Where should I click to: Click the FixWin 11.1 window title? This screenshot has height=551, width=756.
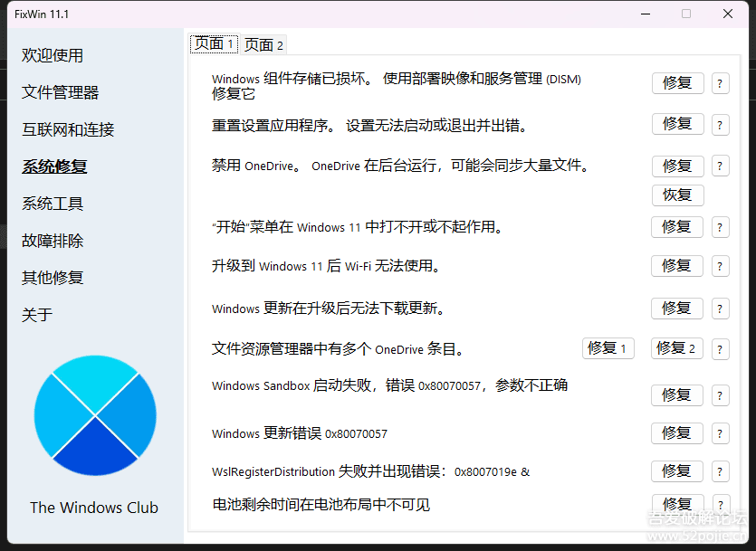coord(42,14)
